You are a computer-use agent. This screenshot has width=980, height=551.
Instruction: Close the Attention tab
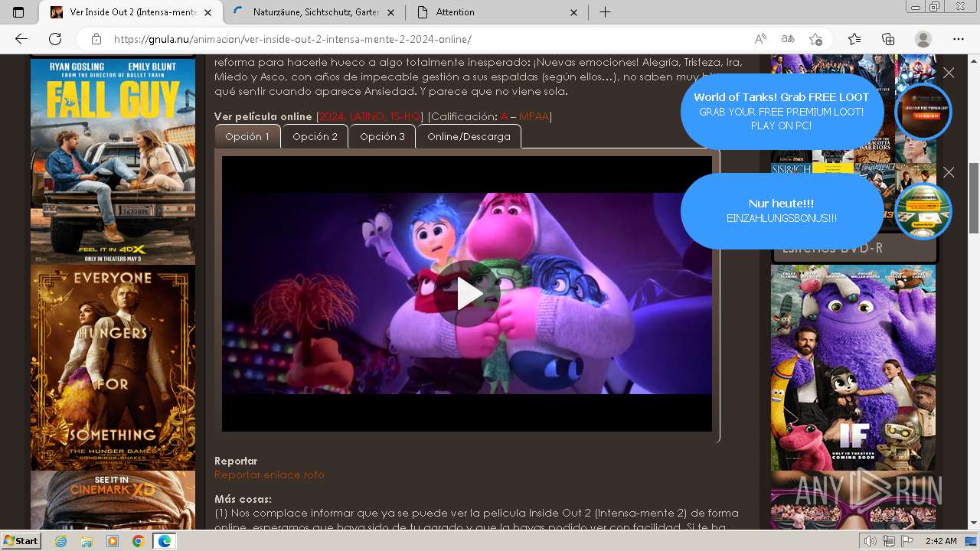(574, 12)
